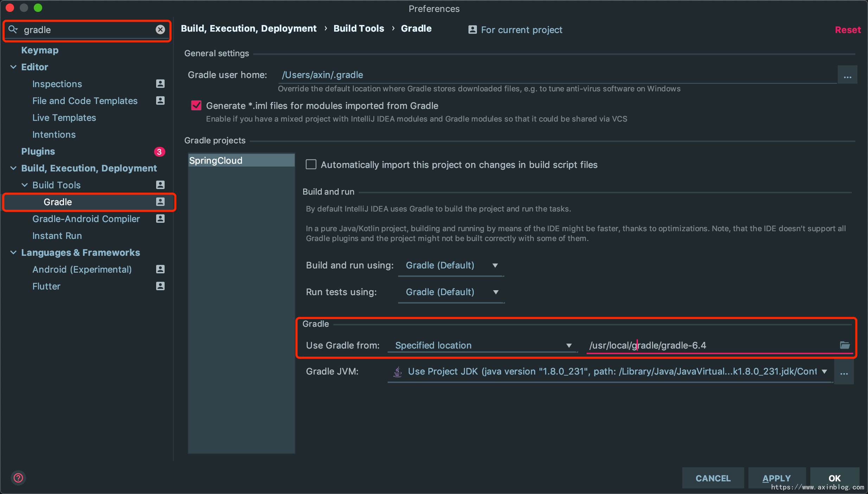The image size is (868, 494).
Task: Open Flutter settings page
Action: pos(46,286)
